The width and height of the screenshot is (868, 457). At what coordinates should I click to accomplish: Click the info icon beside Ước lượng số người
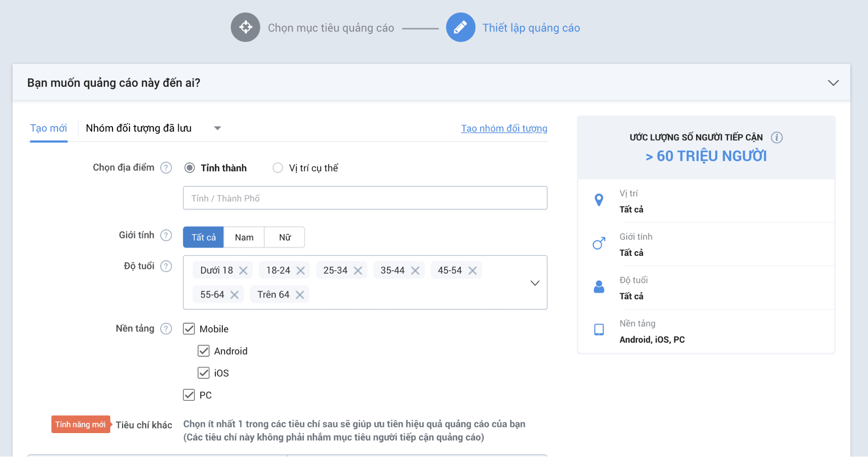(777, 138)
